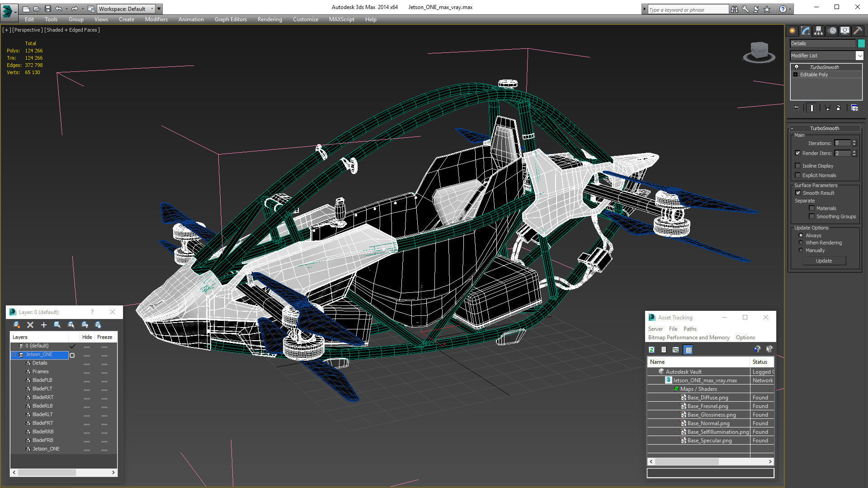Click Remove Modifier trash icon

tap(839, 108)
